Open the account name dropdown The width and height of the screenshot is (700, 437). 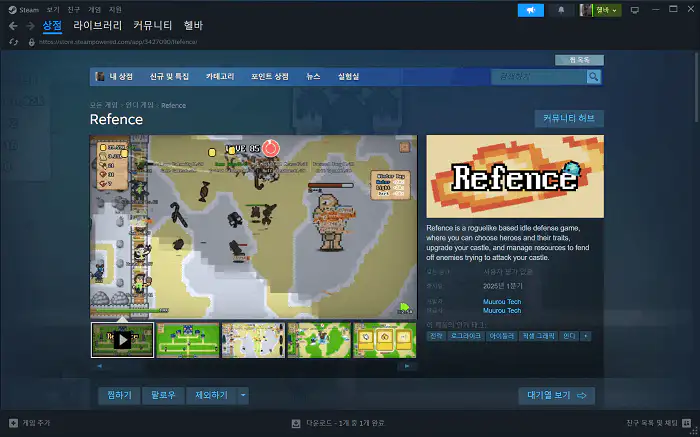click(x=607, y=10)
